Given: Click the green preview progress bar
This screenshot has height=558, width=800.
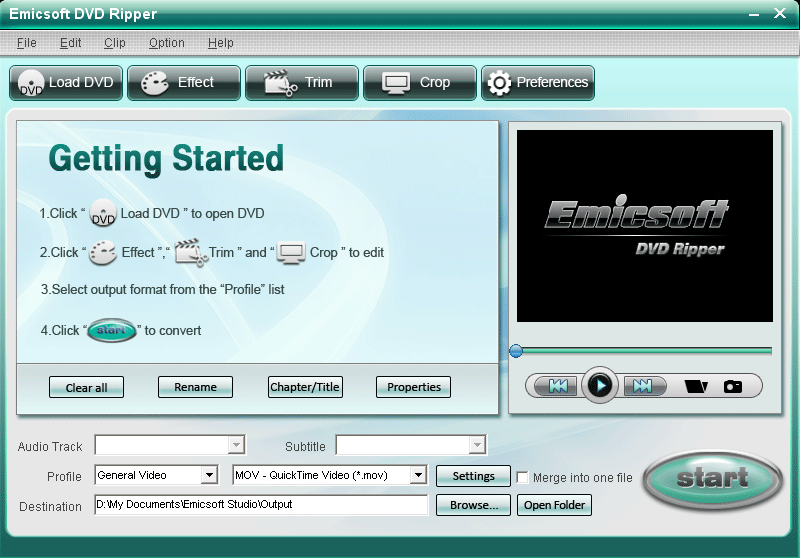Looking at the screenshot, I should [644, 351].
